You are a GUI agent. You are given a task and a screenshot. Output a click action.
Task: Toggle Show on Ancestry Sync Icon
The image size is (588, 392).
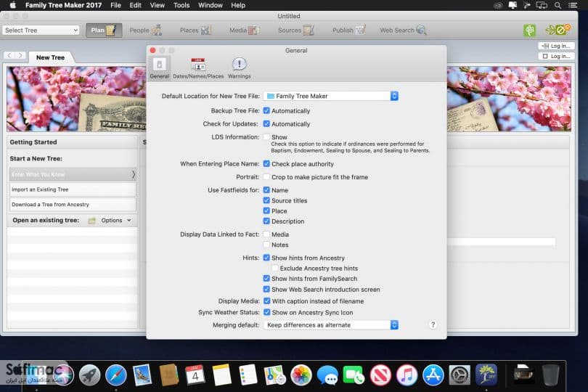click(266, 312)
